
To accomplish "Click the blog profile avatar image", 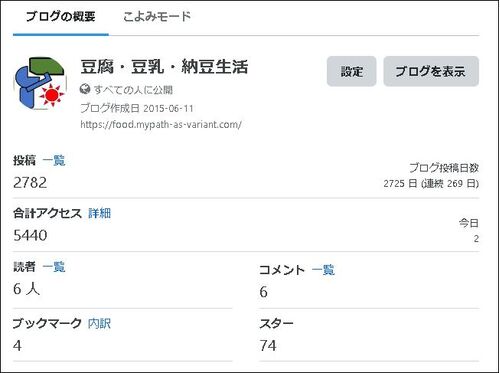I will pyautogui.click(x=40, y=83).
